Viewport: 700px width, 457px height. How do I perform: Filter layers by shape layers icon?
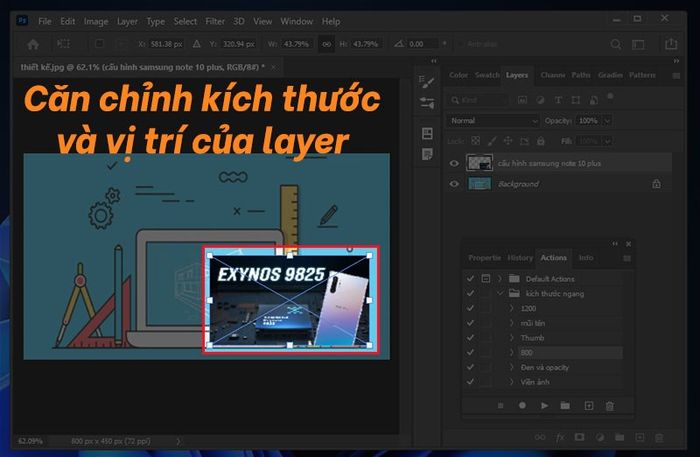coord(576,100)
